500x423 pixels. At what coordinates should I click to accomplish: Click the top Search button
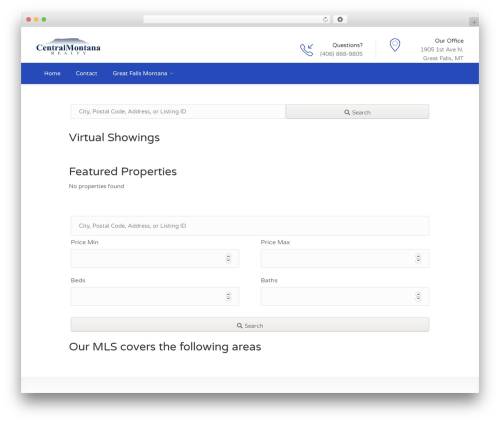[x=357, y=112]
